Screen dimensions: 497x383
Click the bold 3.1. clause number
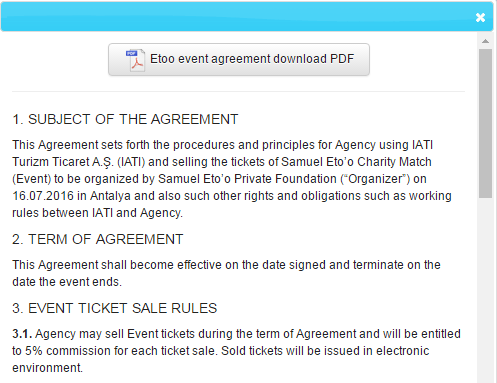pos(22,334)
